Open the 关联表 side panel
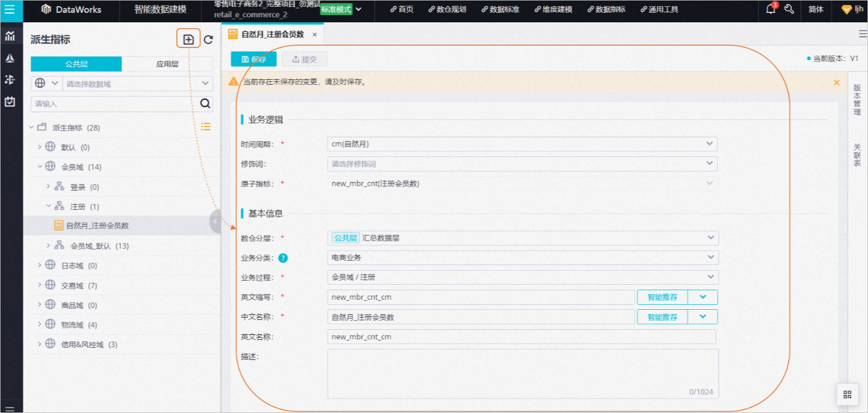 (x=857, y=155)
